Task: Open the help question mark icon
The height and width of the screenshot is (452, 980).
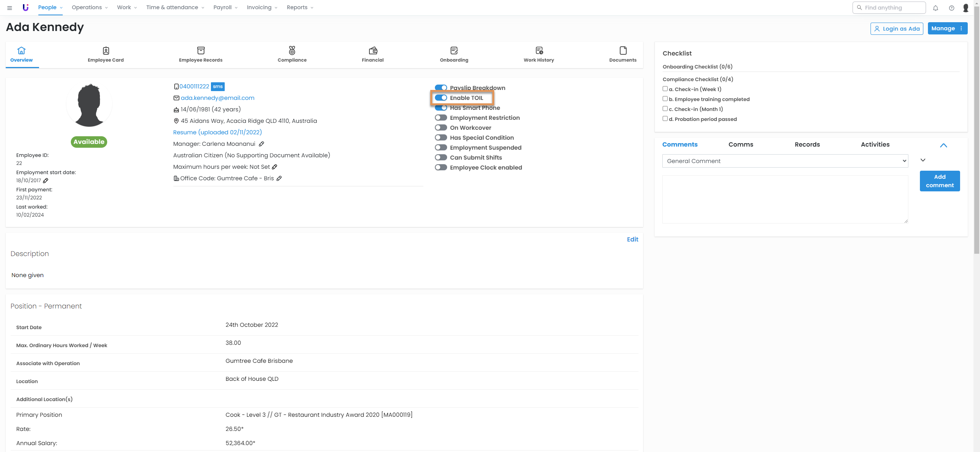Action: [x=951, y=8]
